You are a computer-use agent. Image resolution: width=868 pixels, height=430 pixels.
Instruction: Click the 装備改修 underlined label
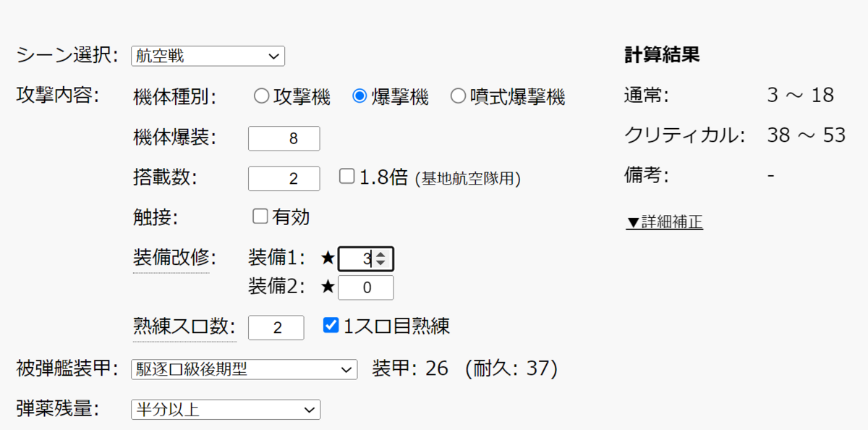pyautogui.click(x=170, y=257)
